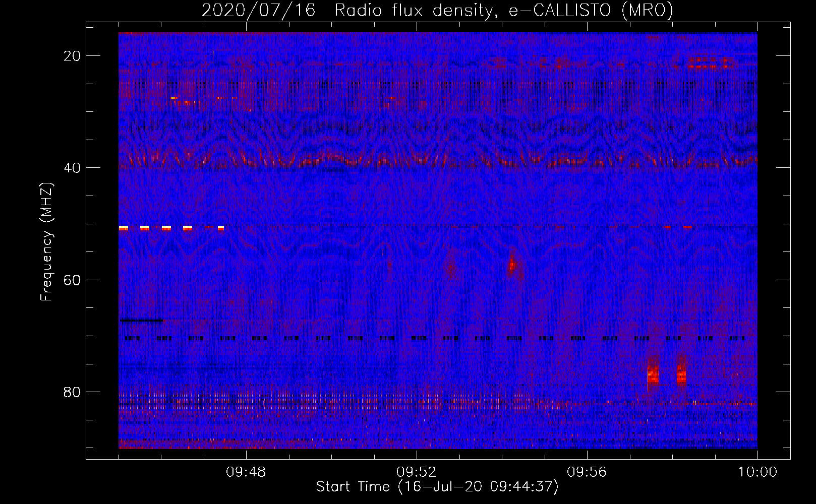Viewport: 816px width, 504px height.
Task: Click the 'Start Time (16-Jul-20 09:44:37)' label
Action: 437,487
